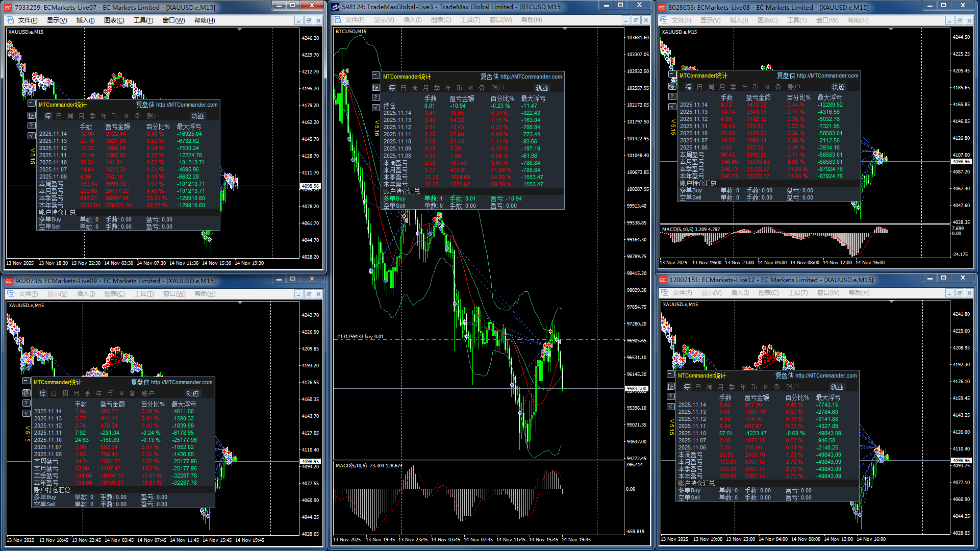980x551 pixels.
Task: Click the EC logo in the 7033259 title bar
Action: pyautogui.click(x=8, y=7)
